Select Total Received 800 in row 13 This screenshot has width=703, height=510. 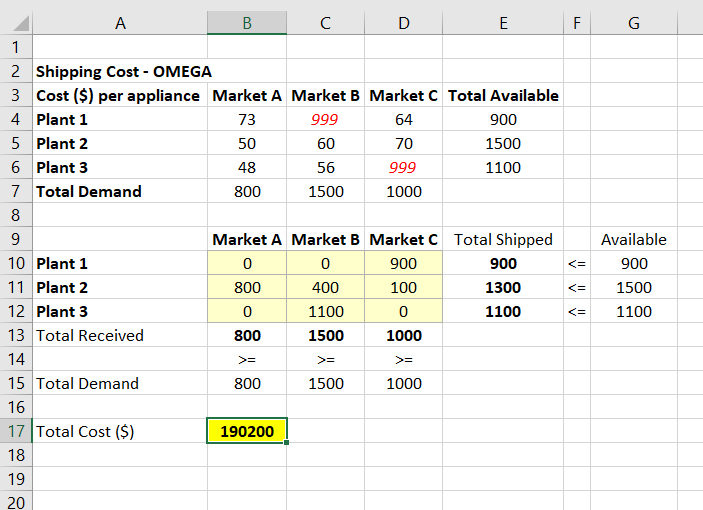(x=247, y=335)
